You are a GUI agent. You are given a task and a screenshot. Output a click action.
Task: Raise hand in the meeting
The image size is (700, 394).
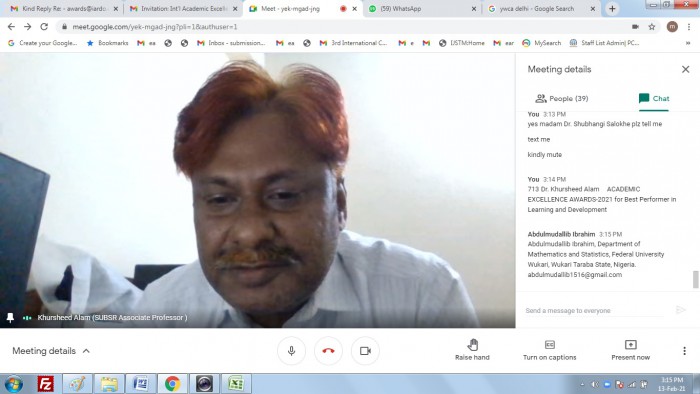pyautogui.click(x=472, y=350)
